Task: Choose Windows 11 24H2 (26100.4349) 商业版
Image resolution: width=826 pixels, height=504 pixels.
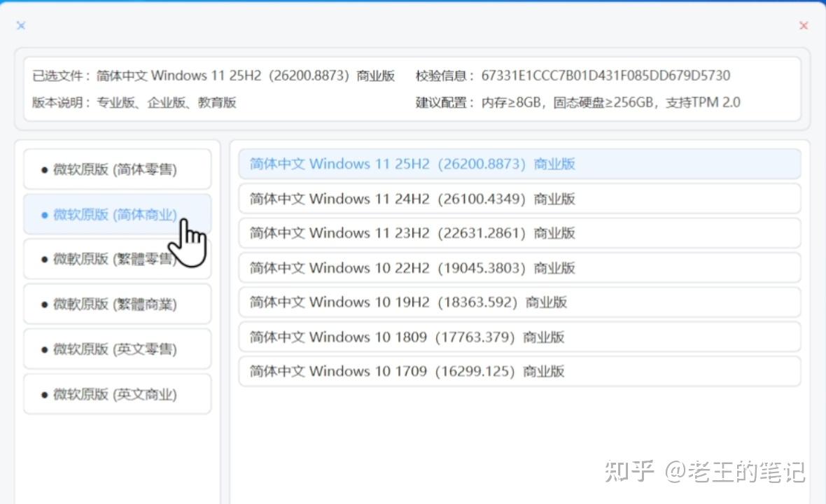Action: click(x=519, y=199)
